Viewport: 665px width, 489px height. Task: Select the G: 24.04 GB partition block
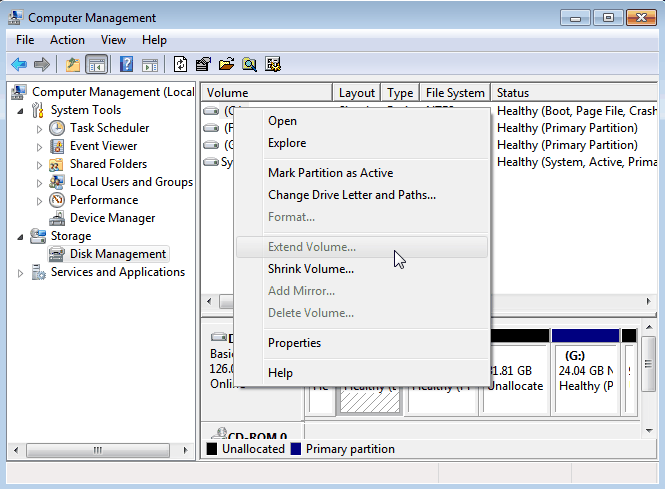click(x=585, y=372)
